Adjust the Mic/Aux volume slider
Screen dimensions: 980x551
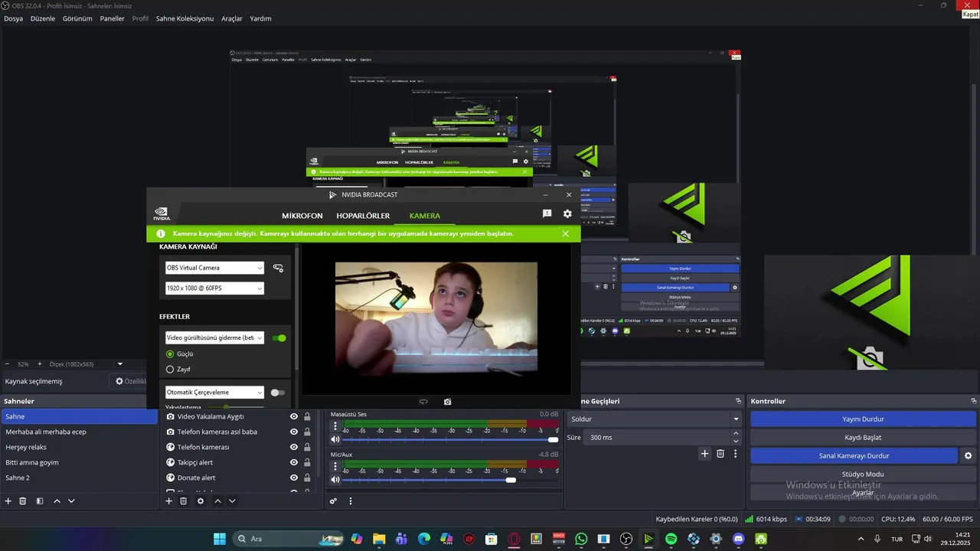coord(452,480)
